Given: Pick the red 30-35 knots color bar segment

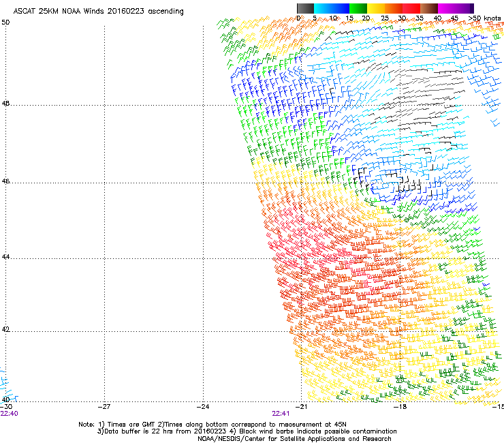Looking at the screenshot, I should click(x=411, y=8).
